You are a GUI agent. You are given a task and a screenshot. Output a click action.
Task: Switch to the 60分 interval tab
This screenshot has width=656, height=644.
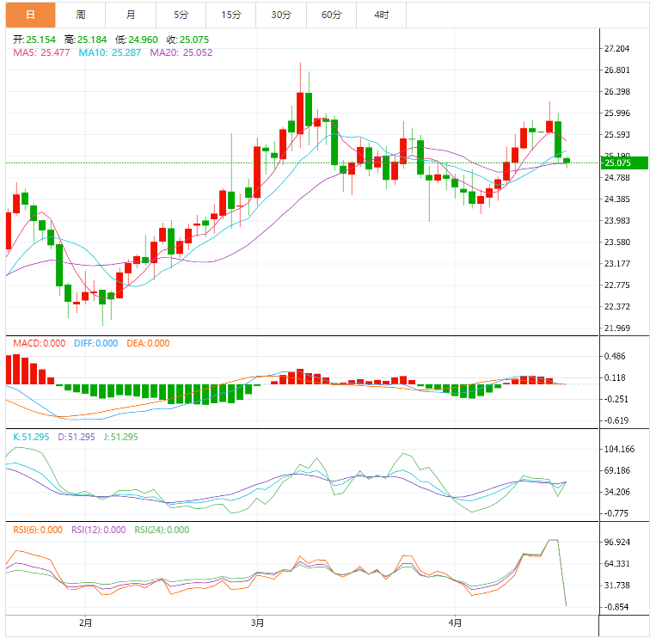coord(331,15)
